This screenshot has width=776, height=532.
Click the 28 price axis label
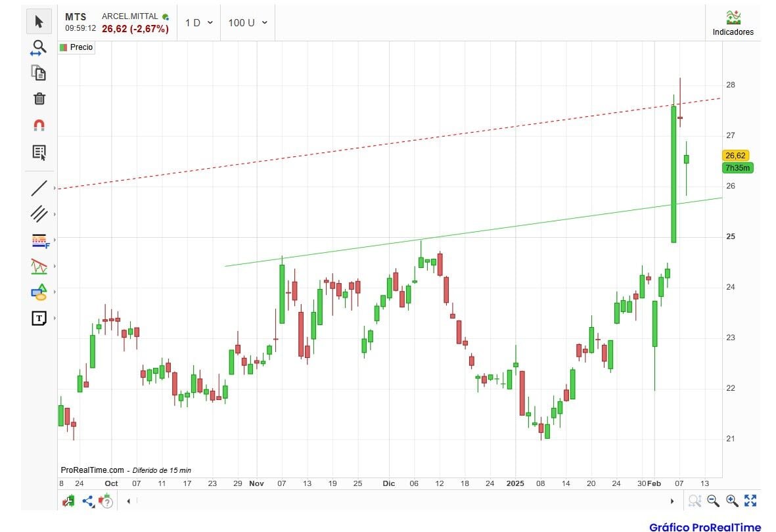pos(731,85)
